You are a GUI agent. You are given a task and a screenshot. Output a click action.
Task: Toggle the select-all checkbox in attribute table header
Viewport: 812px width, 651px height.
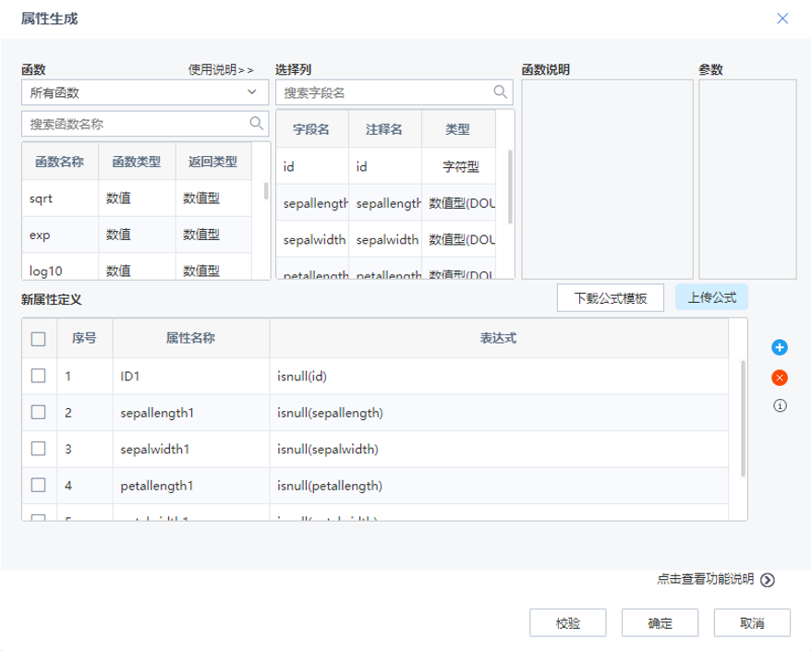(x=39, y=340)
